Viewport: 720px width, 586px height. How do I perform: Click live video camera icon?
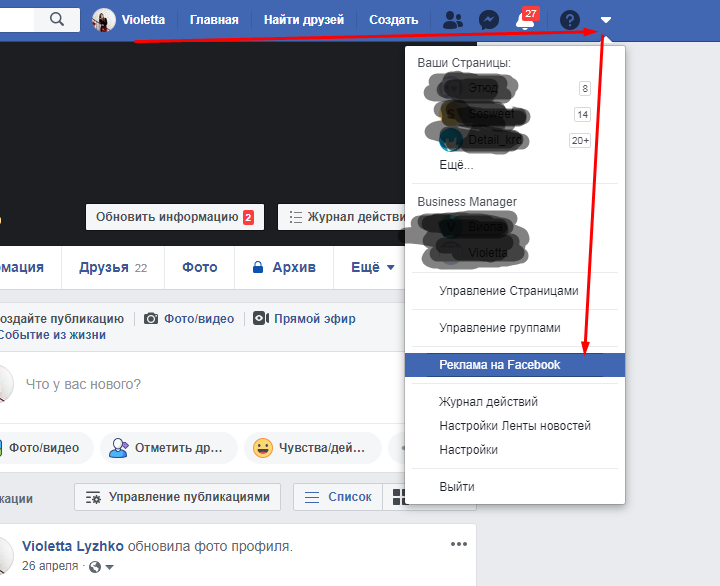[261, 318]
